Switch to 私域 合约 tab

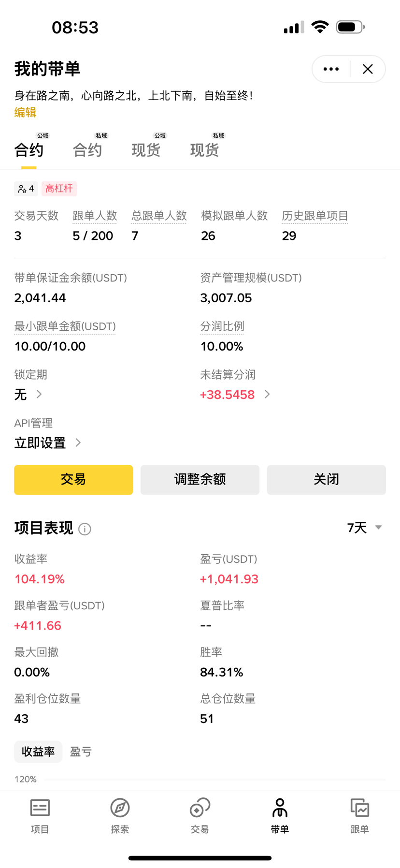pyautogui.click(x=87, y=150)
